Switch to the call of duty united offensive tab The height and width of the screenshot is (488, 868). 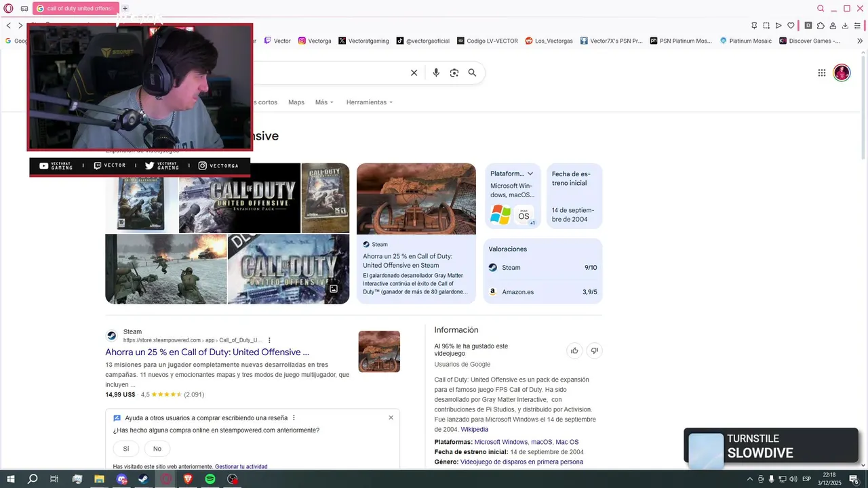coord(75,8)
